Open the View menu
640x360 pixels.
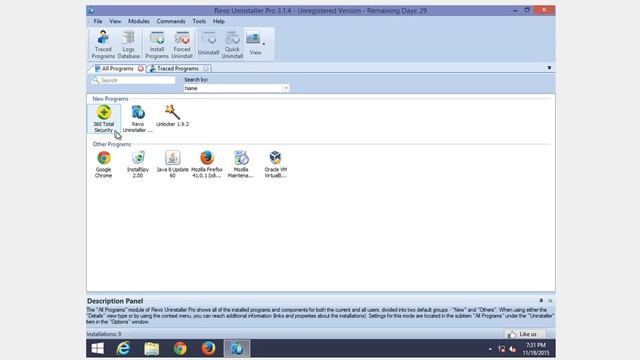(x=115, y=21)
